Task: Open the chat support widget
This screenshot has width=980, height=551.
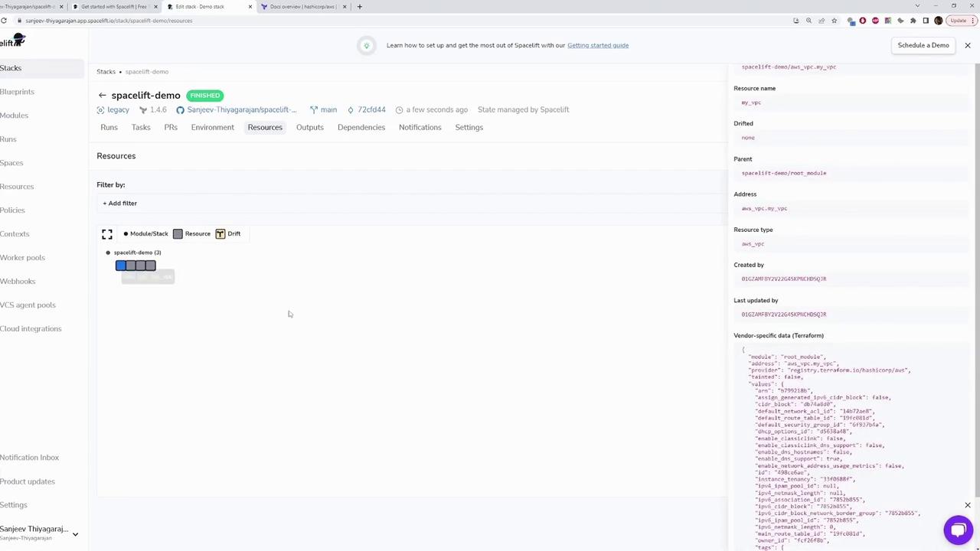Action: tap(958, 530)
